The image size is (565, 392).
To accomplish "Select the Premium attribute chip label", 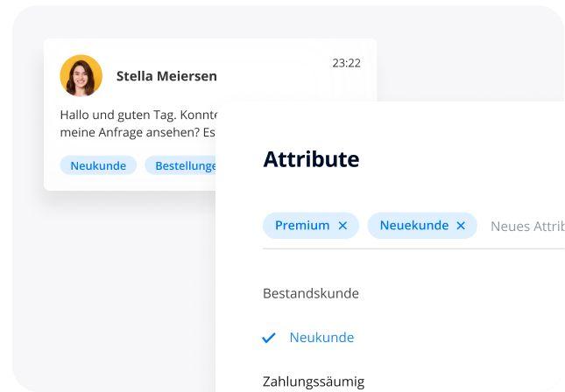I will click(x=302, y=226).
